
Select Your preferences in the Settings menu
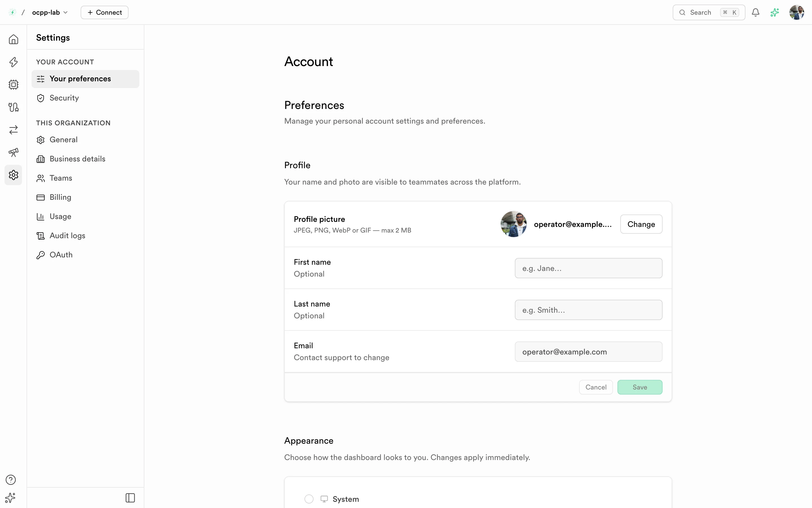pos(85,79)
